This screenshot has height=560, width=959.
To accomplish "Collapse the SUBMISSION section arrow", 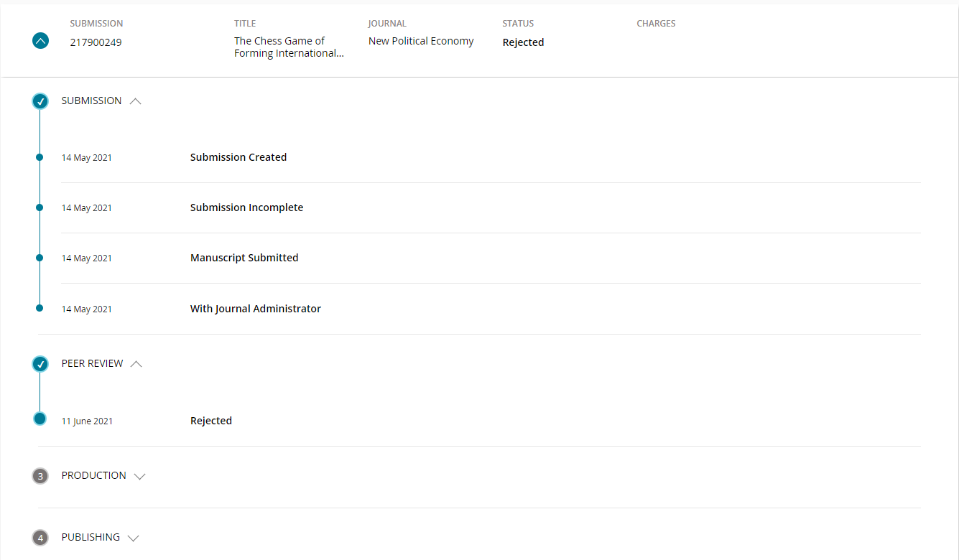I will [135, 101].
